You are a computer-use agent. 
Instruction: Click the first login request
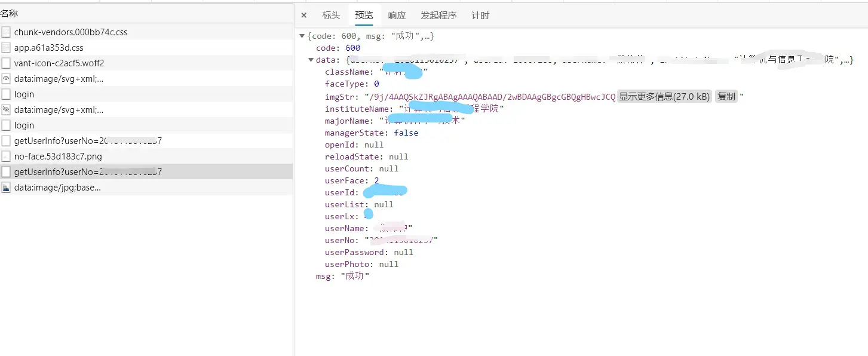(x=24, y=94)
